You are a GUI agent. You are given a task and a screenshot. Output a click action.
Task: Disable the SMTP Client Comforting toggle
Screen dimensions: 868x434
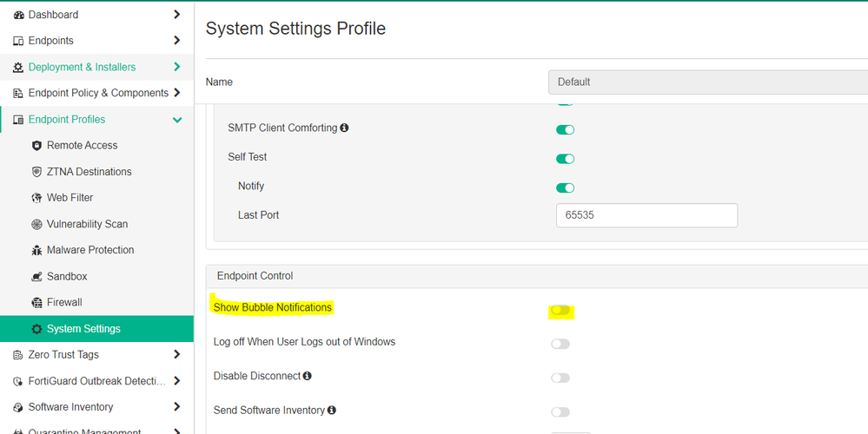click(565, 130)
